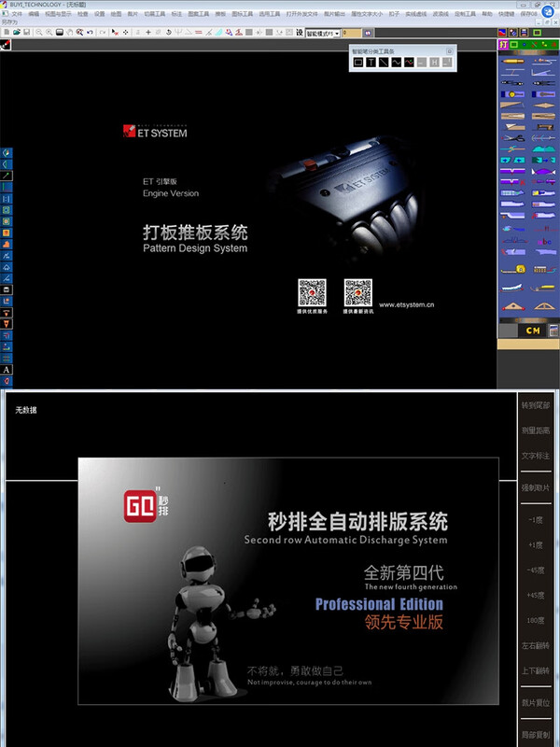560x747 pixels.
Task: Click the Open file icon in toolbar
Action: tap(17, 32)
